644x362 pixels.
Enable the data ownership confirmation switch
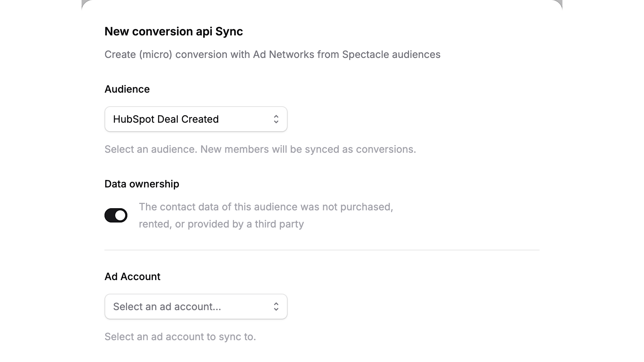point(116,215)
